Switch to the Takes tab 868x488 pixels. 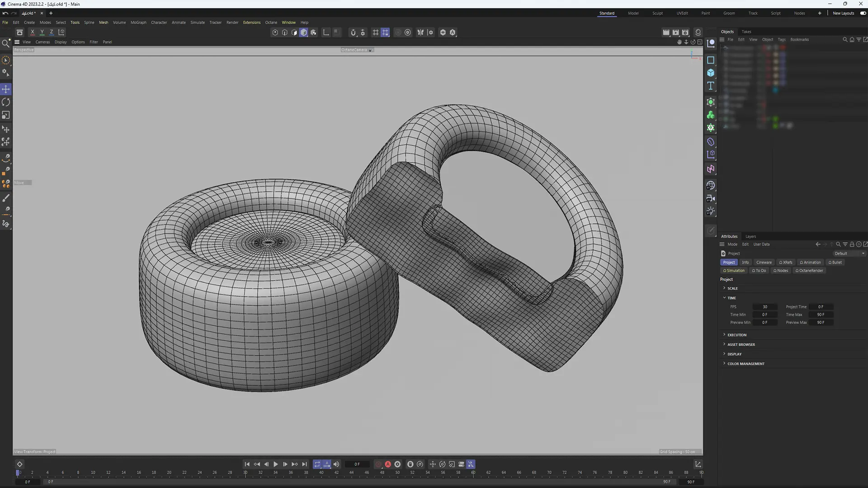tap(746, 32)
